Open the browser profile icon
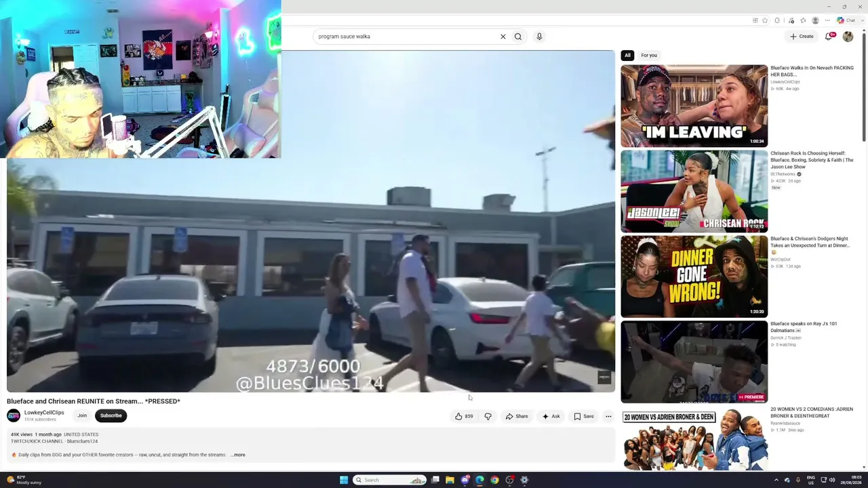The width and height of the screenshot is (868, 488). pos(815,20)
